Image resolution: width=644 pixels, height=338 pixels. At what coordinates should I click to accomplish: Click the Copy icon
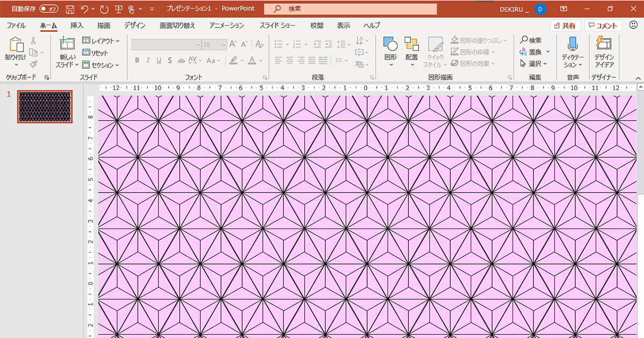coord(33,53)
